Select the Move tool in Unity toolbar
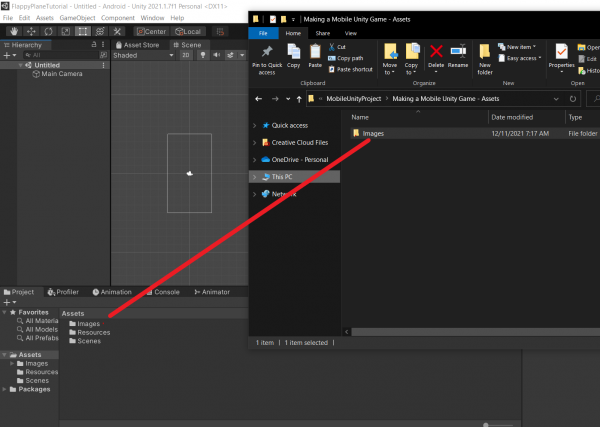The width and height of the screenshot is (600, 427). (x=31, y=31)
